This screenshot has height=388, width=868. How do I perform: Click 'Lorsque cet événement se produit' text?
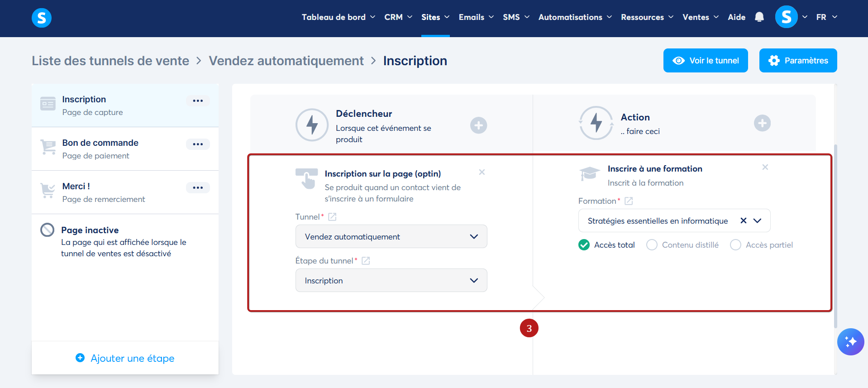(383, 134)
